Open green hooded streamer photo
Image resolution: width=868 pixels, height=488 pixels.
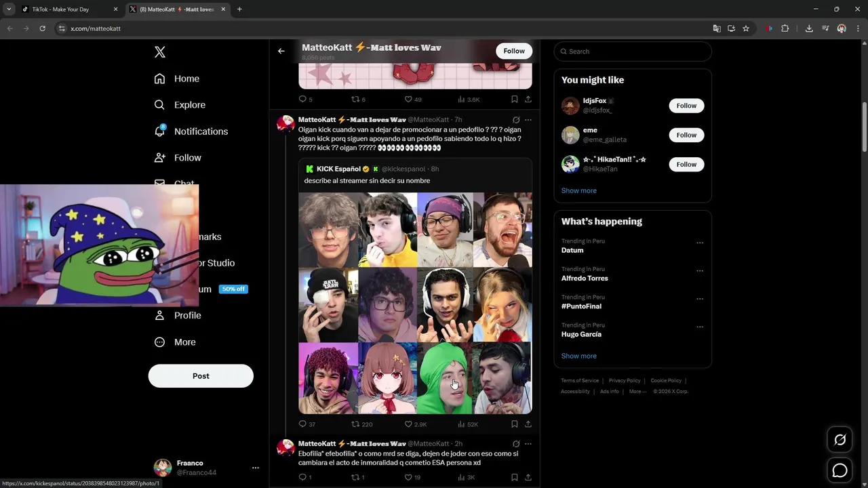click(444, 378)
